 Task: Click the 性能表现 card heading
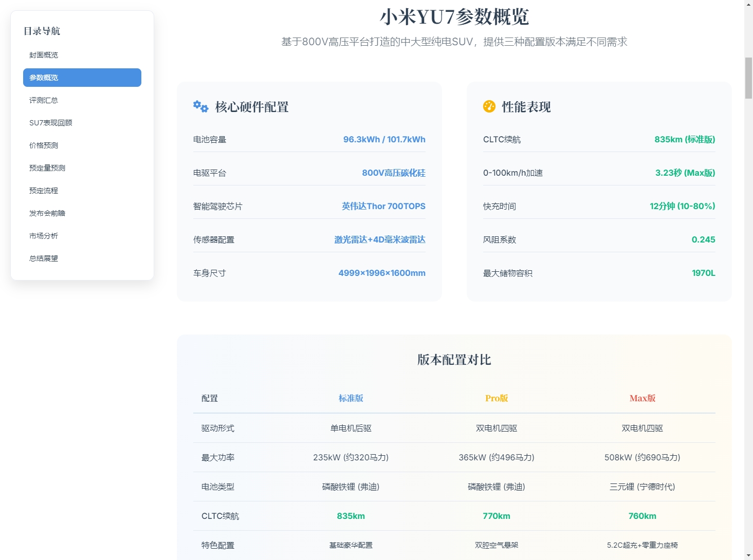pos(526,107)
